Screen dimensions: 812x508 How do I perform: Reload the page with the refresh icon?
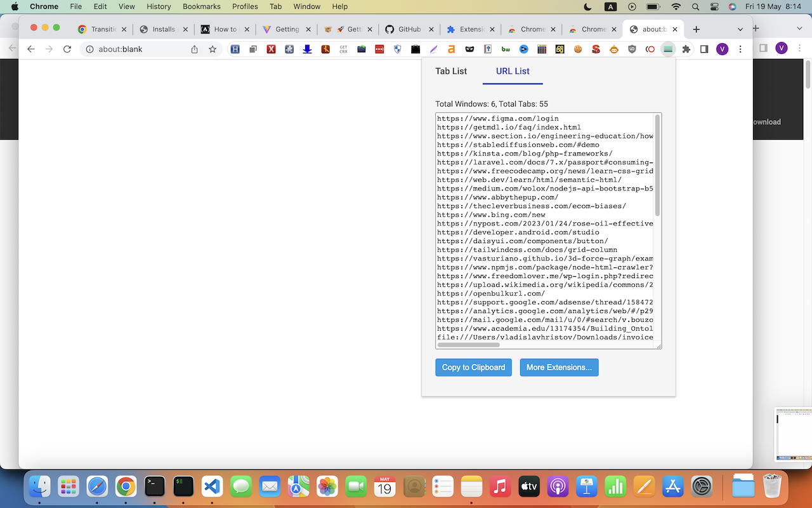[67, 49]
